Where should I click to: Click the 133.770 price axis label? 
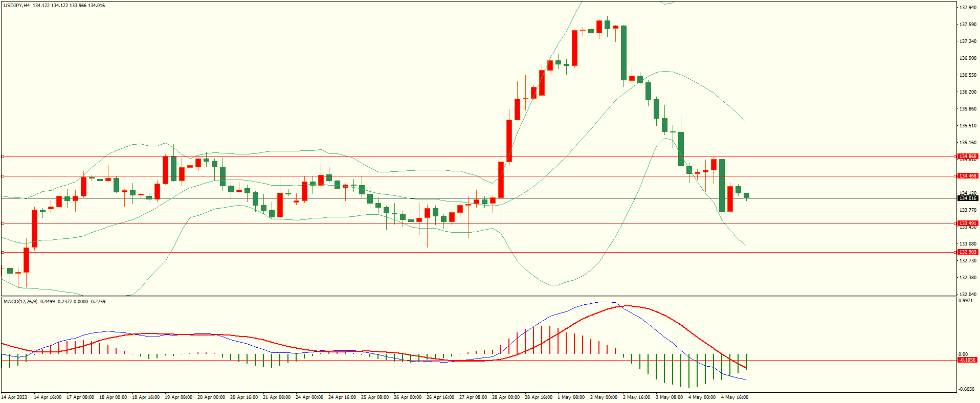coord(968,210)
